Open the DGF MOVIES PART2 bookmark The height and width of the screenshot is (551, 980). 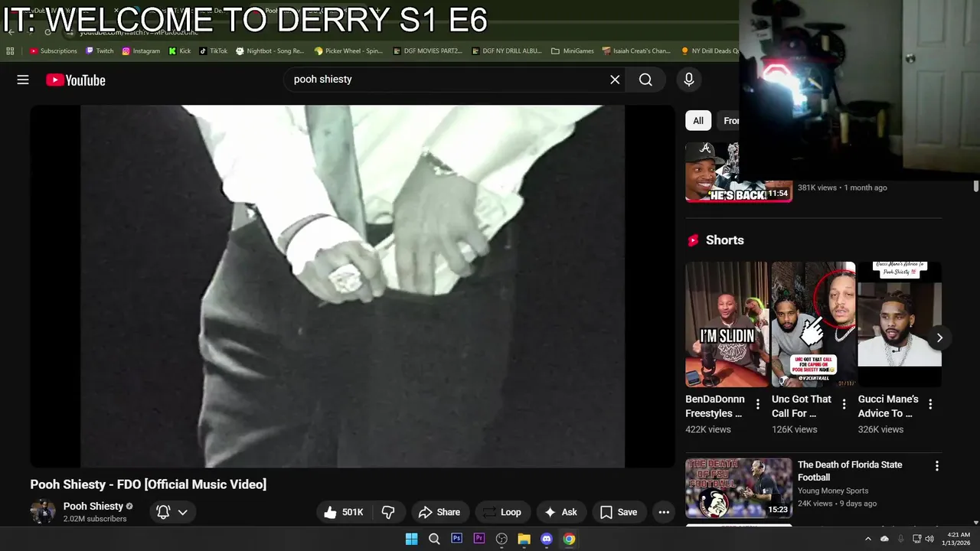(427, 51)
